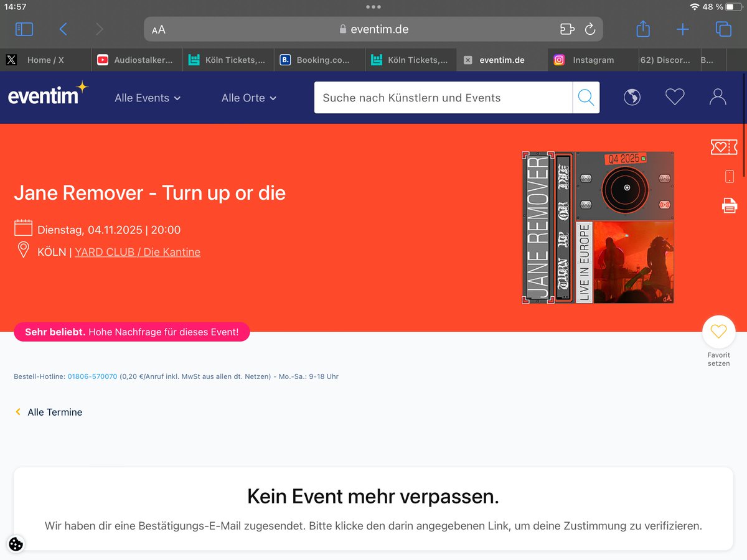Reload the current page
The image size is (747, 560).
point(590,29)
